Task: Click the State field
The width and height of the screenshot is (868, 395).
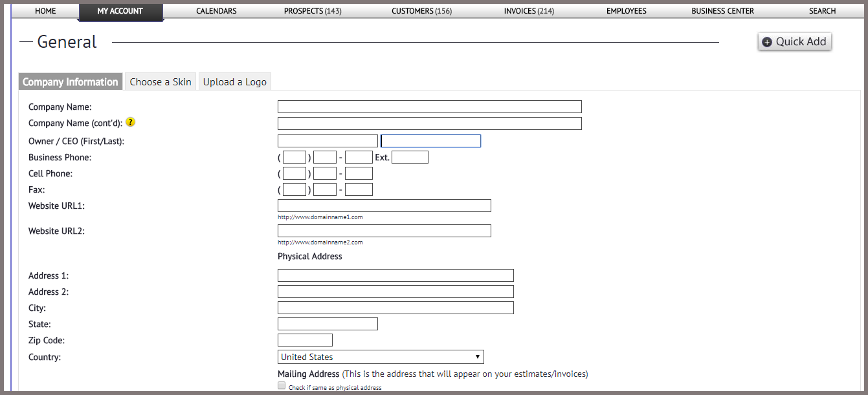Action: pos(328,324)
